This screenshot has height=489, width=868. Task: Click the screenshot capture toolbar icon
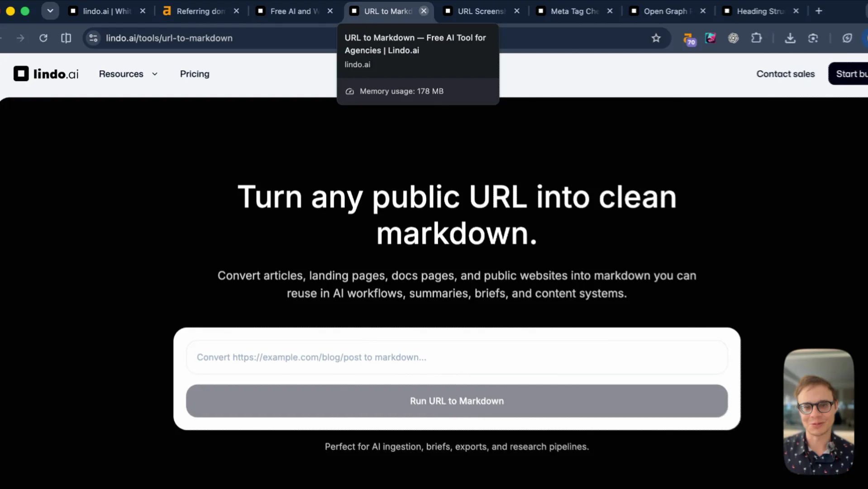click(x=813, y=38)
